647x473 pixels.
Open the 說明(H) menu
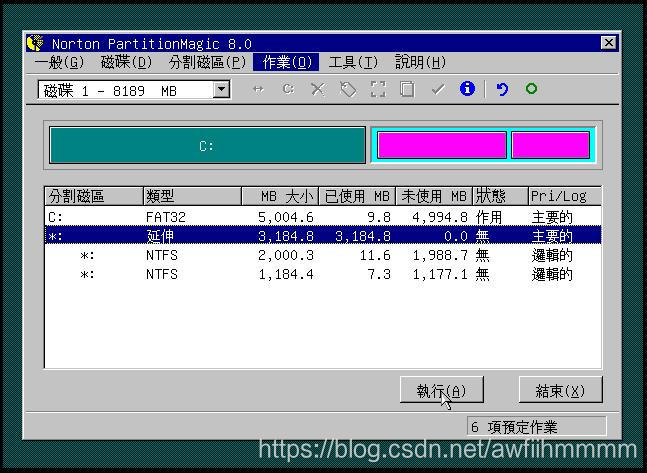coord(420,63)
